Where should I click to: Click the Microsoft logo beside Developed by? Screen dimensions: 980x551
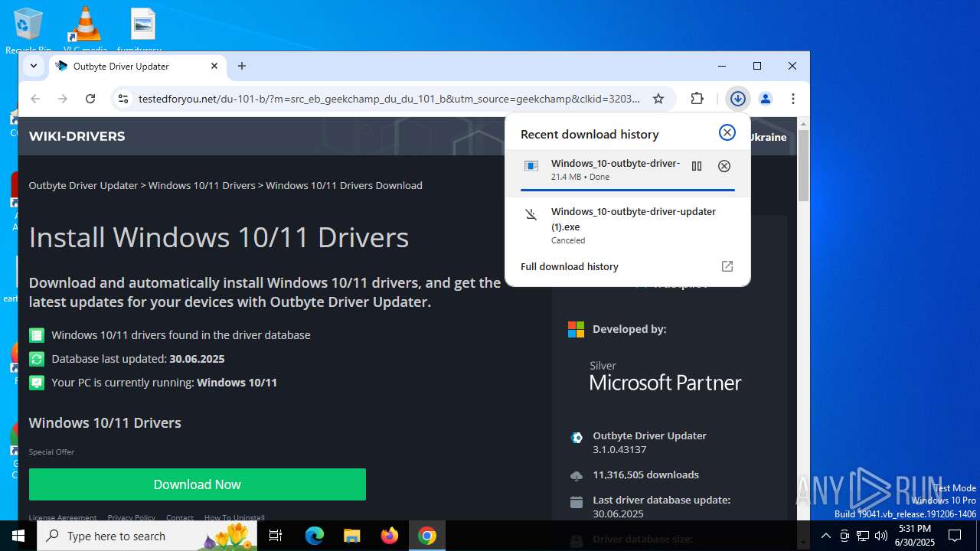click(576, 329)
